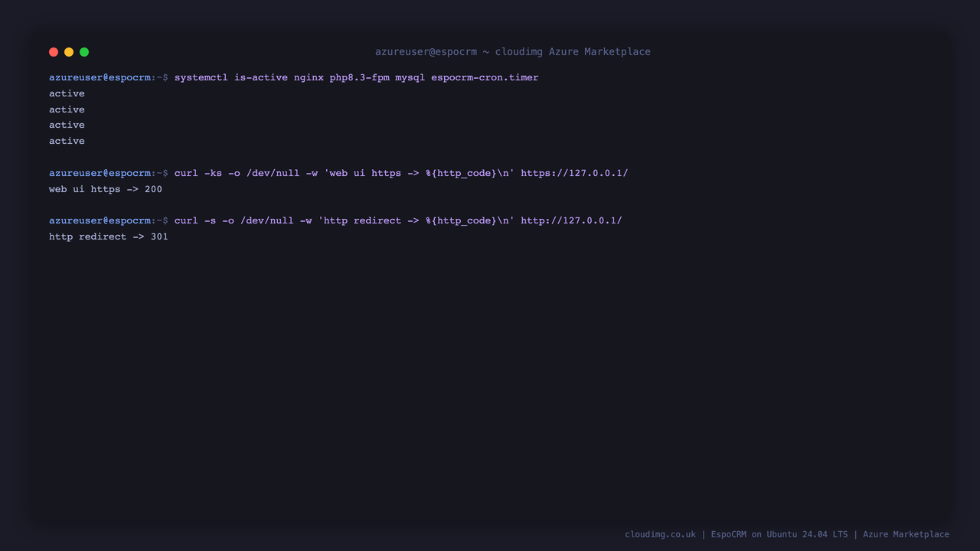The height and width of the screenshot is (551, 980).
Task: Click the red close window button
Action: click(x=54, y=52)
